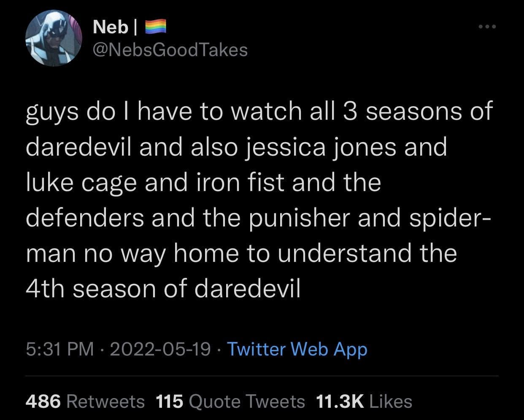Open Neb's round profile avatar
Viewport: 524px width, 420px height.
[53, 38]
